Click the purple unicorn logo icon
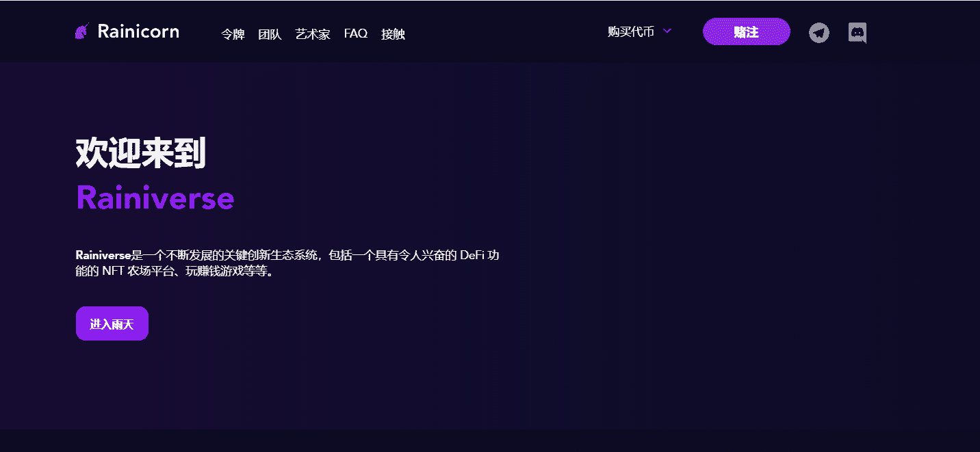980x452 pixels. tap(82, 31)
